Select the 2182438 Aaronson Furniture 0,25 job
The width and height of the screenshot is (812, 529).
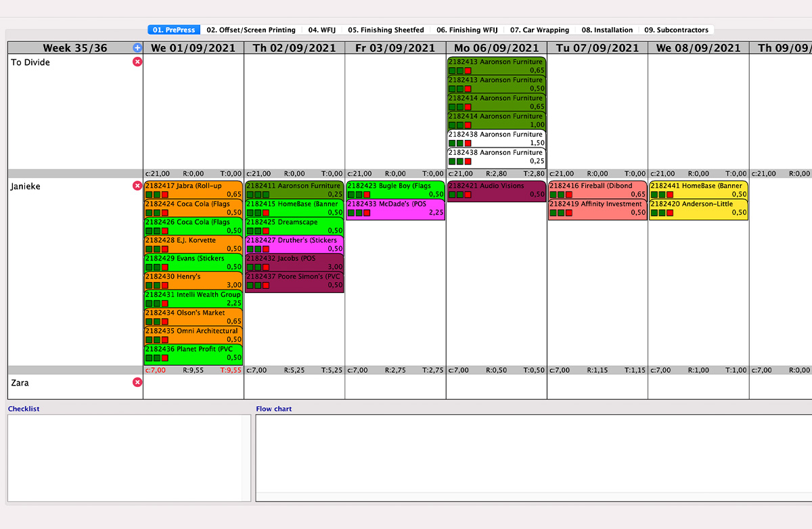coord(496,157)
